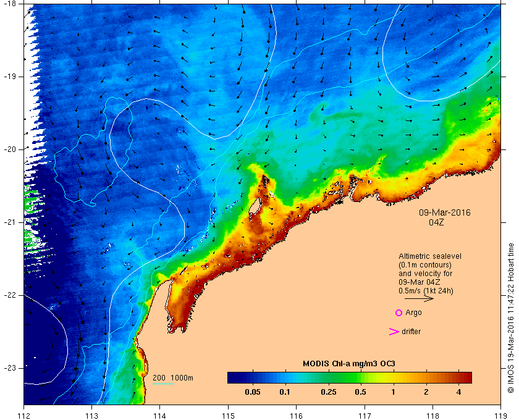Click the longitude axis label '112'
Image resolution: width=519 pixels, height=420 pixels.
(24, 416)
